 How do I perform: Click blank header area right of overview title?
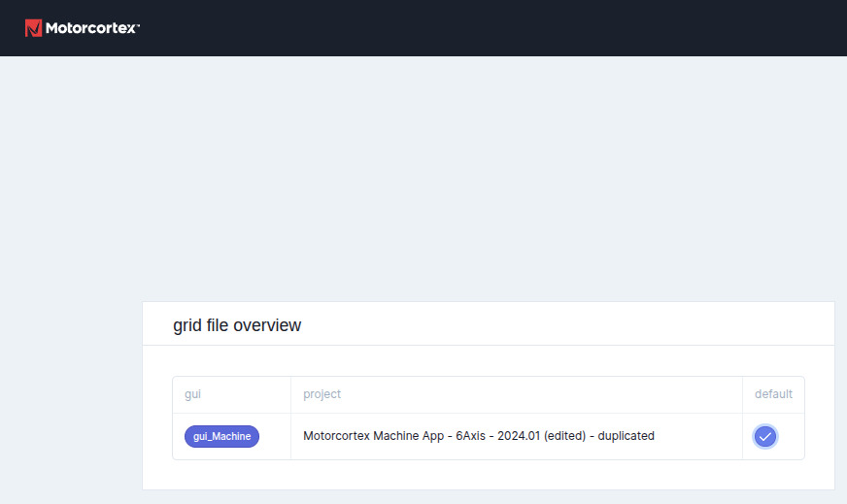[x=583, y=325]
